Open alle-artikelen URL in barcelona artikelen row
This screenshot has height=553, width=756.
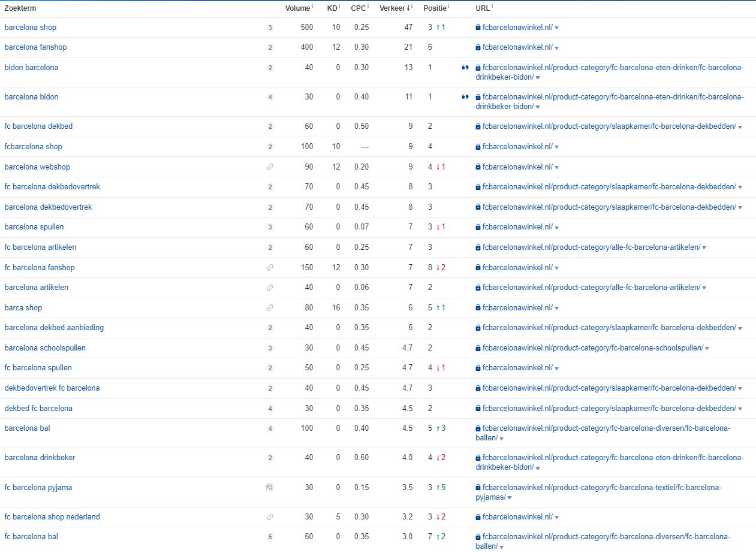click(x=591, y=288)
